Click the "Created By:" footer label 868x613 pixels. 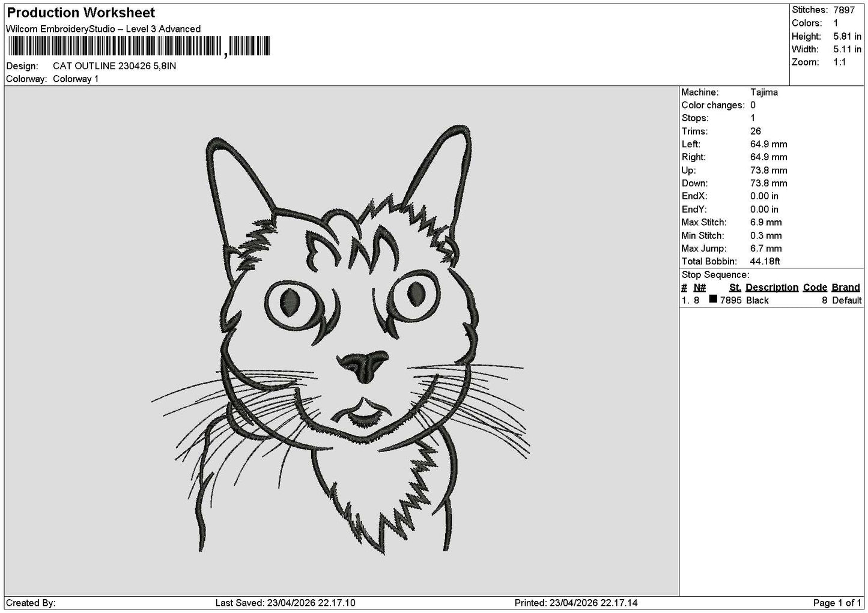[x=31, y=603]
